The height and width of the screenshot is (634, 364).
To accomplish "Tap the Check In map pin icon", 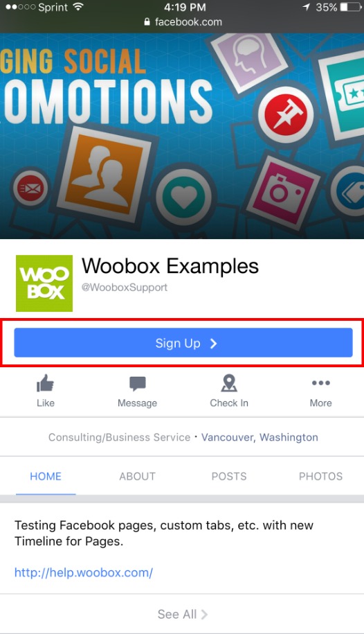I will 229,383.
